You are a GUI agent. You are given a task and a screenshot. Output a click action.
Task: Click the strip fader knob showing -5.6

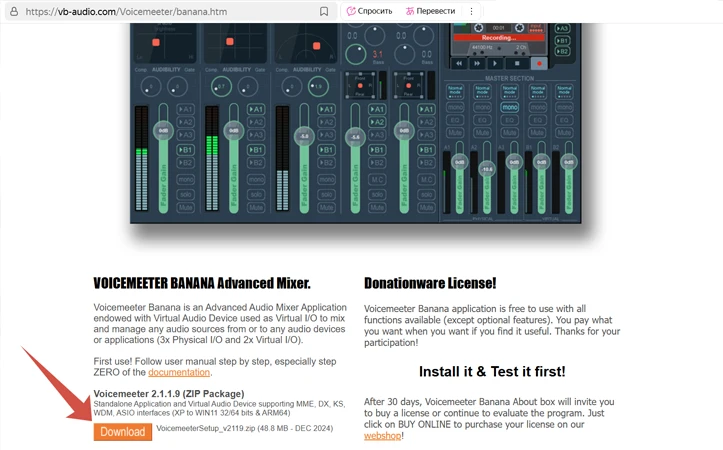tap(355, 137)
